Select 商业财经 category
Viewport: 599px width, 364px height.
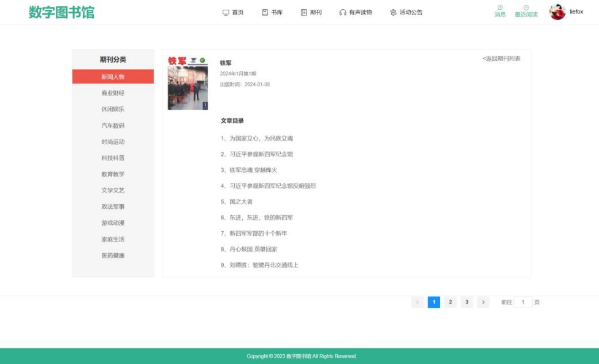pyautogui.click(x=113, y=93)
